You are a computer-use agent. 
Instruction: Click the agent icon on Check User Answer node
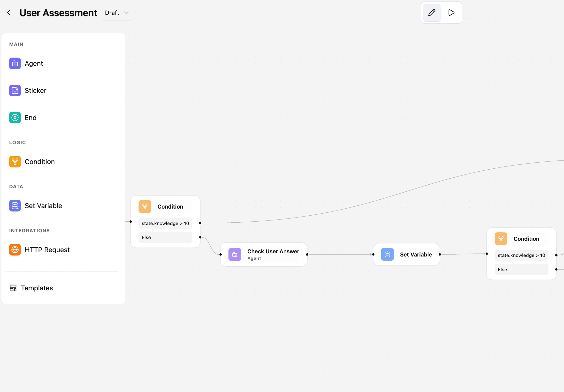(x=235, y=255)
